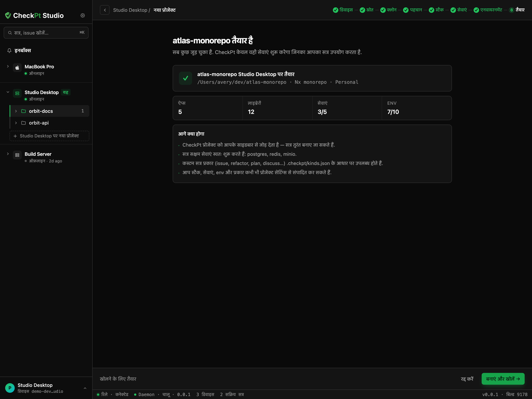532x399 pixels.
Task: Click the बनाएं और खोलें button
Action: [503, 379]
